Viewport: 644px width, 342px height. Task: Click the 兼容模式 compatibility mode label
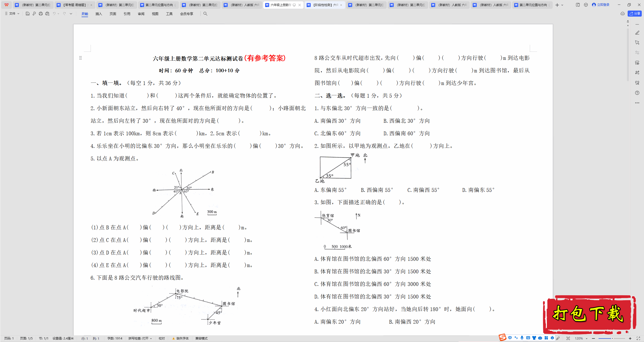pos(202,338)
